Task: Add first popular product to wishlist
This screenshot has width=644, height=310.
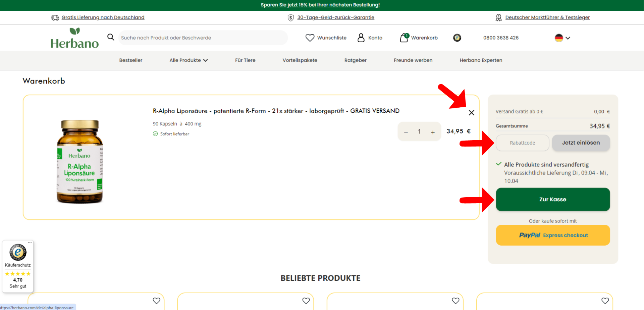Action: [156, 301]
